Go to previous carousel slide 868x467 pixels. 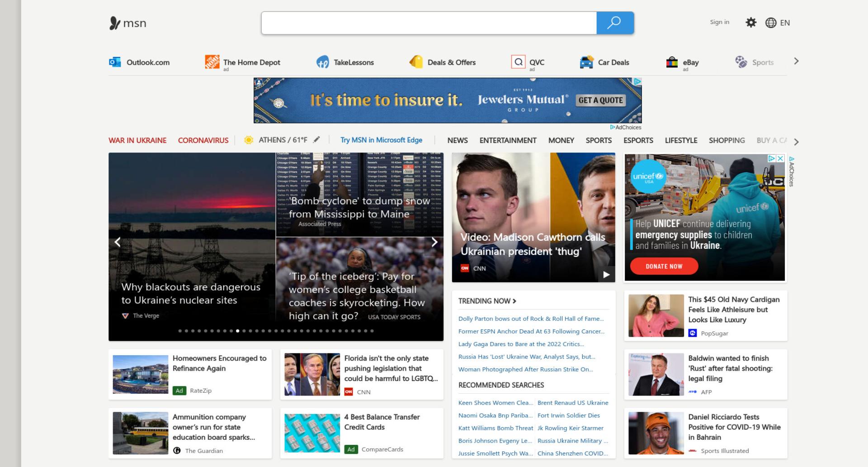point(118,242)
